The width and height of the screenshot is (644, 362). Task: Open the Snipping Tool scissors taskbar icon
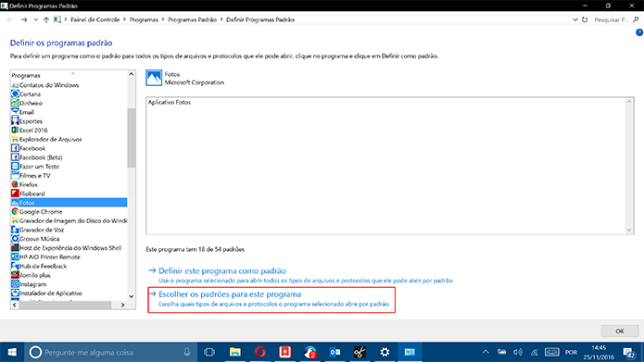click(360, 352)
